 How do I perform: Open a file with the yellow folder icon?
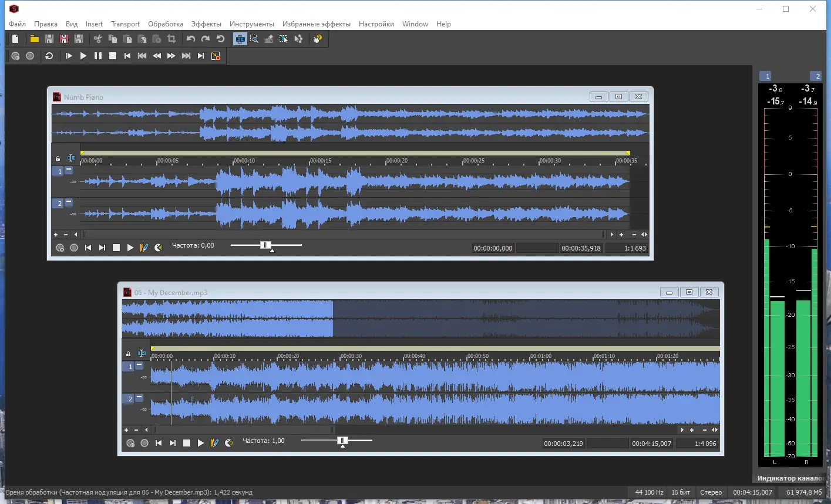click(35, 39)
